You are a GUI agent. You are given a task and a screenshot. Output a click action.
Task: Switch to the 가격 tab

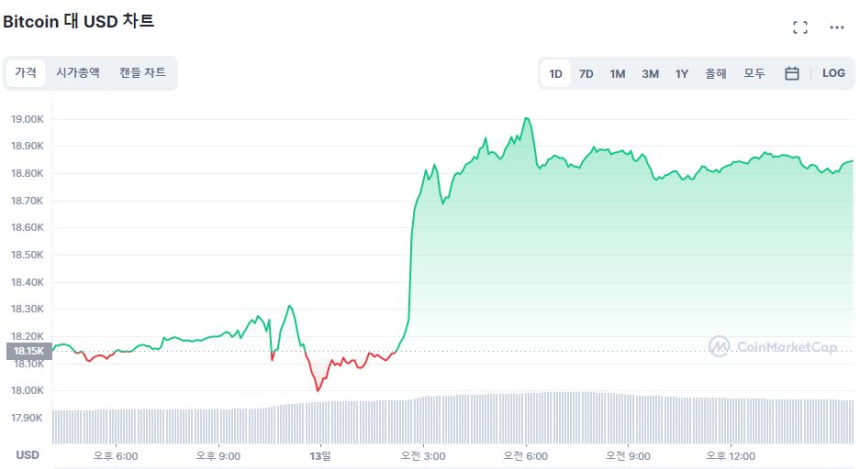(x=26, y=73)
